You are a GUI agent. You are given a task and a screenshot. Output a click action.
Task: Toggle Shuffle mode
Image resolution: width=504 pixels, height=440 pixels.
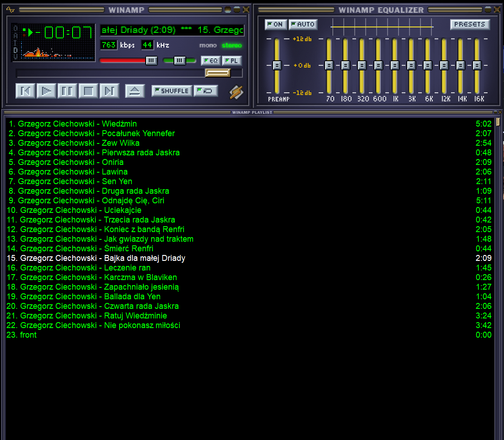[171, 91]
